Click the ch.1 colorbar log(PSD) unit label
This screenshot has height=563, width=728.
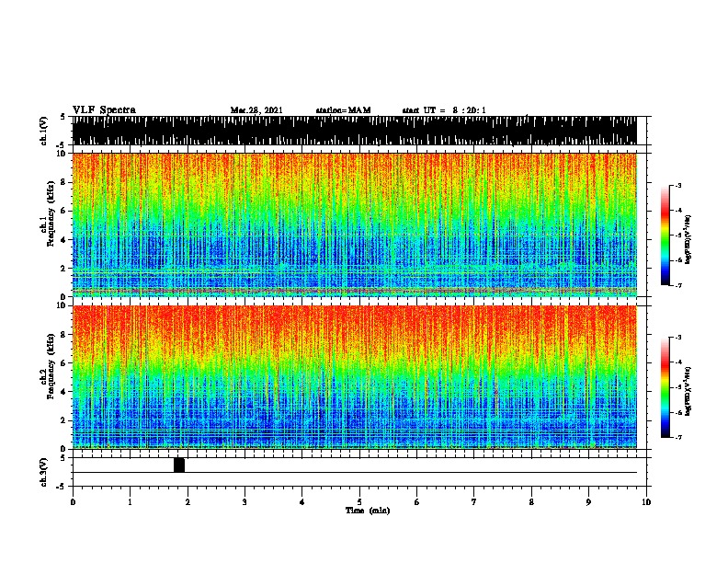(688, 239)
